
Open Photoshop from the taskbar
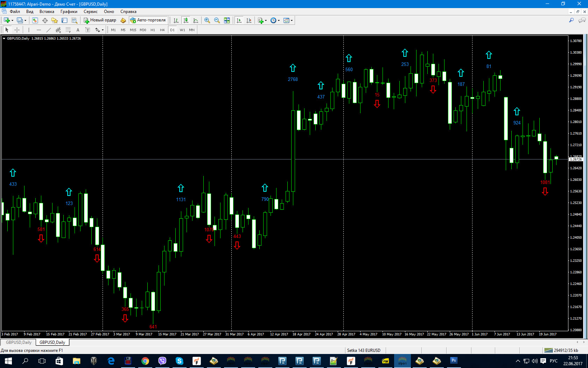454,361
